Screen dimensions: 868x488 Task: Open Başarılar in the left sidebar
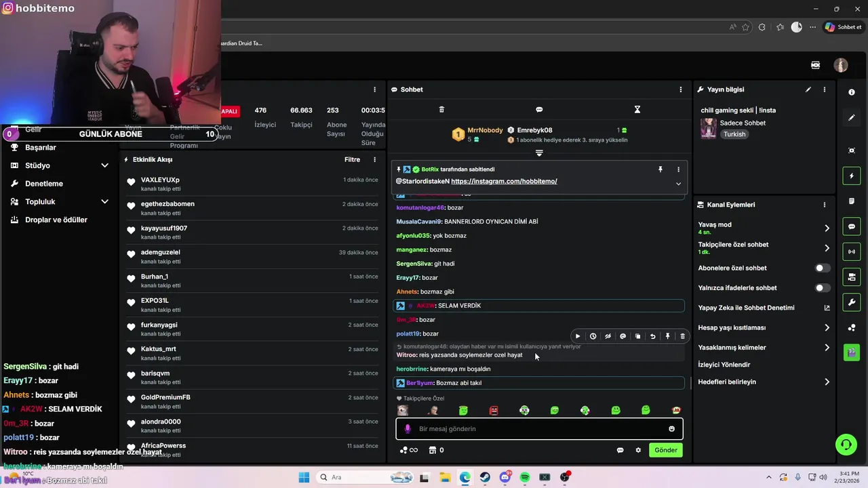[41, 147]
